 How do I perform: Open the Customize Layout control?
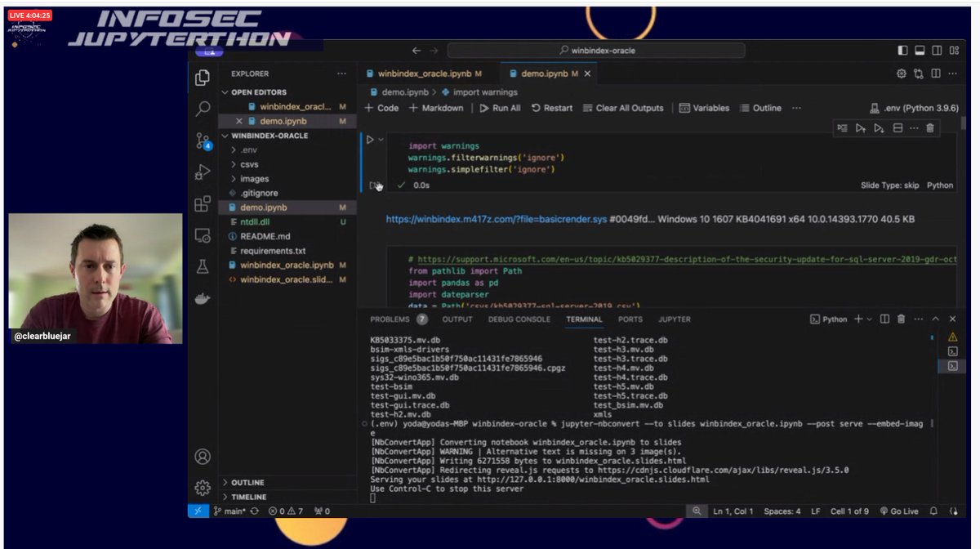[955, 51]
